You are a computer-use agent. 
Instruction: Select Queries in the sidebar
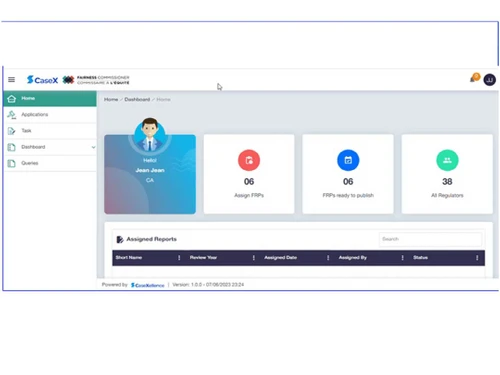[50, 163]
